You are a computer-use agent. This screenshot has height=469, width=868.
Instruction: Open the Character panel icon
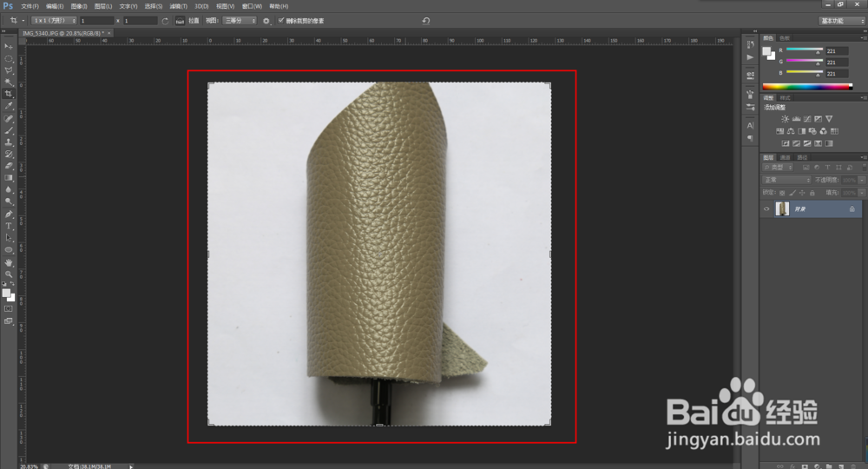coord(750,126)
